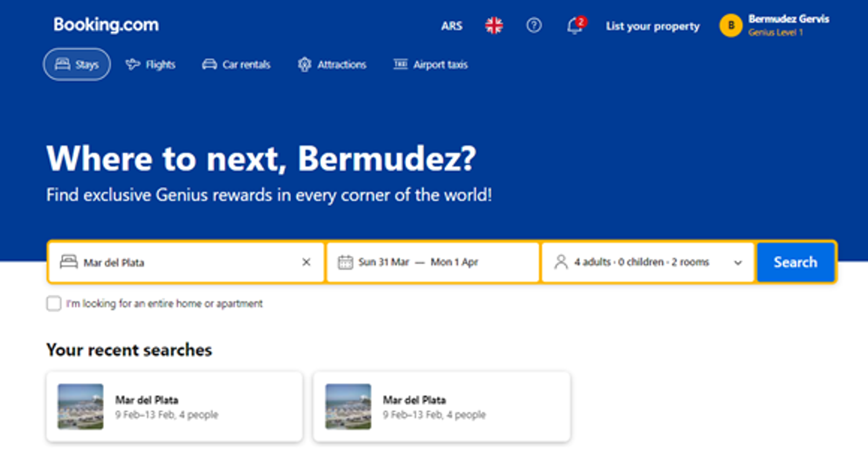This screenshot has height=463, width=868.
Task: Click the yellow B profile avatar
Action: (731, 25)
